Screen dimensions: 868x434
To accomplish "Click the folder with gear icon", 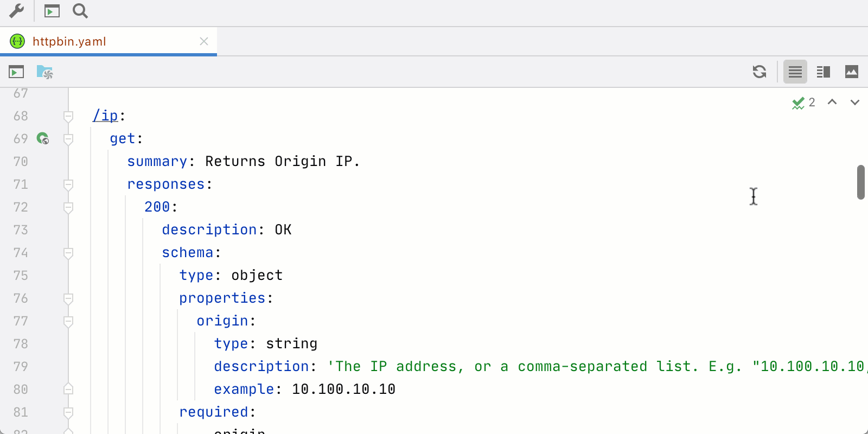I will coord(44,72).
